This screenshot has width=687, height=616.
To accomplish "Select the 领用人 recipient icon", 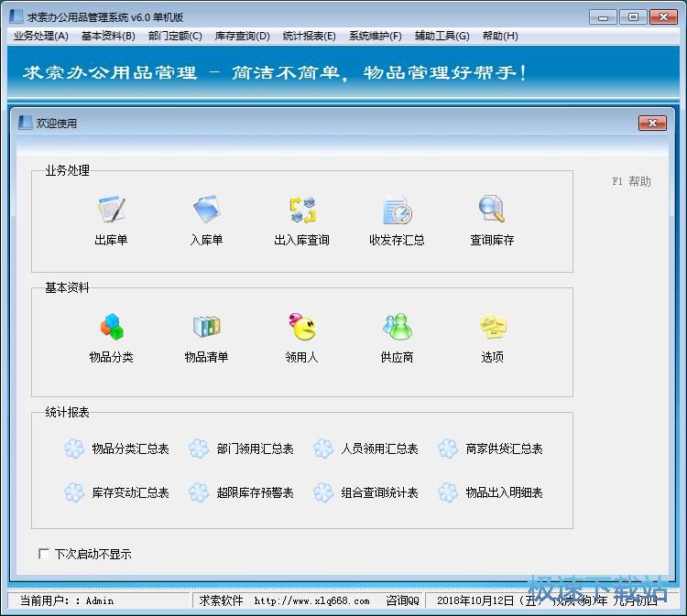I will (x=301, y=328).
